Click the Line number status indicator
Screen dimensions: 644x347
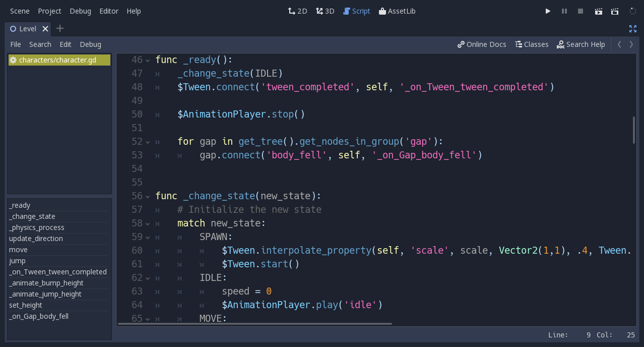[569, 335]
